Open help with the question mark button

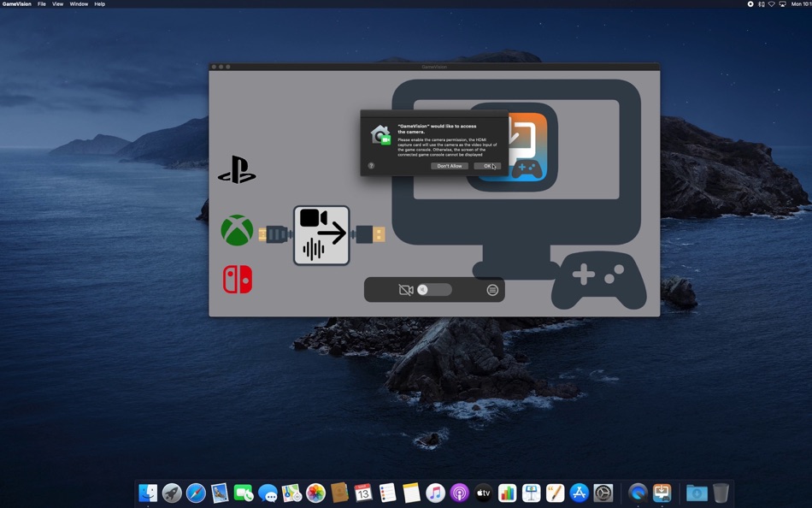[x=371, y=165]
